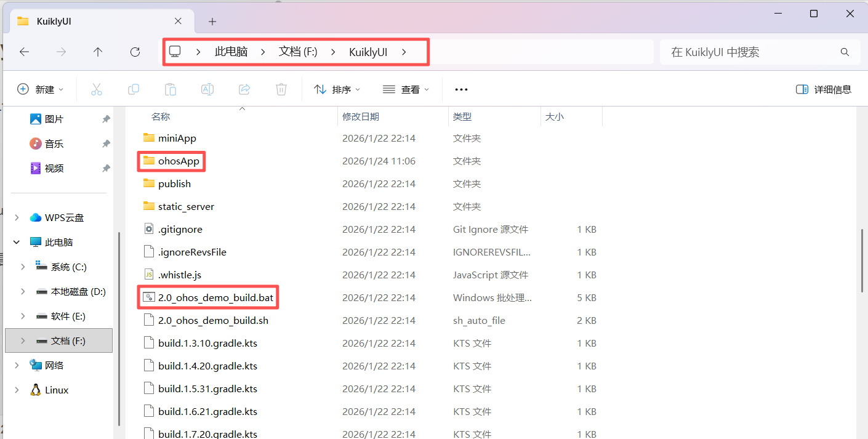Select build.1.5.31.gradle.kts file
This screenshot has width=868, height=439.
(207, 389)
